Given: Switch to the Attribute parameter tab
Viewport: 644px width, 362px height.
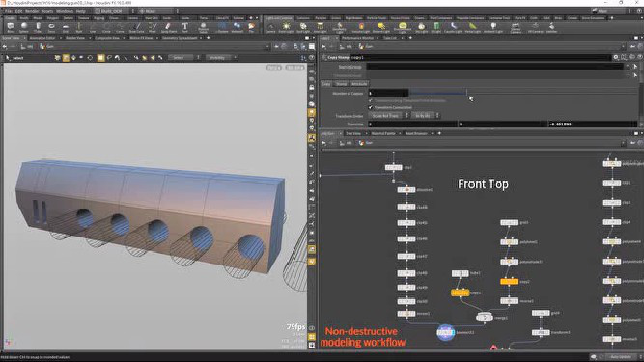Looking at the screenshot, I should coord(359,84).
